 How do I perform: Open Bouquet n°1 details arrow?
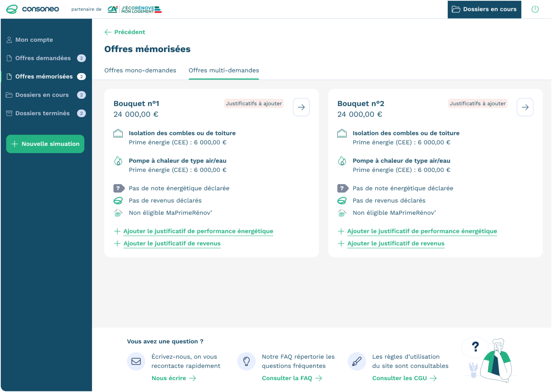click(301, 107)
